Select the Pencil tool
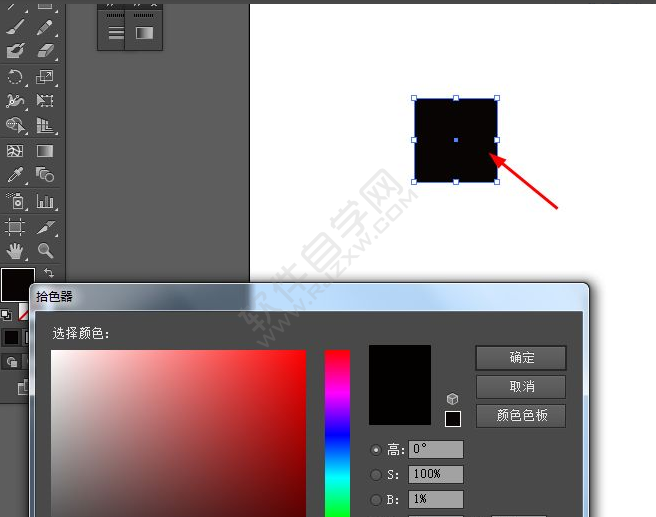656x517 pixels. pyautogui.click(x=45, y=28)
